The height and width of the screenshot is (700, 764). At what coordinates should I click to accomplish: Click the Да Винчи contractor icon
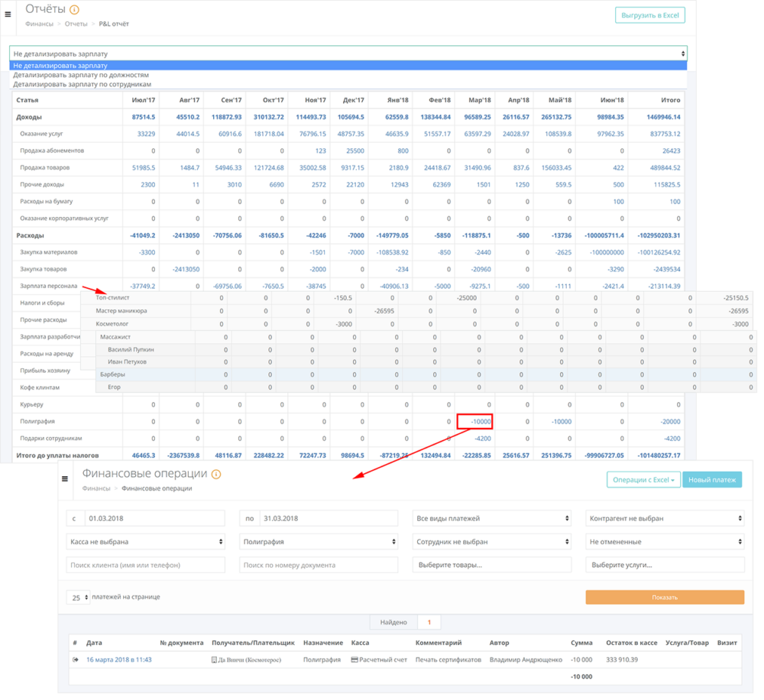214,659
